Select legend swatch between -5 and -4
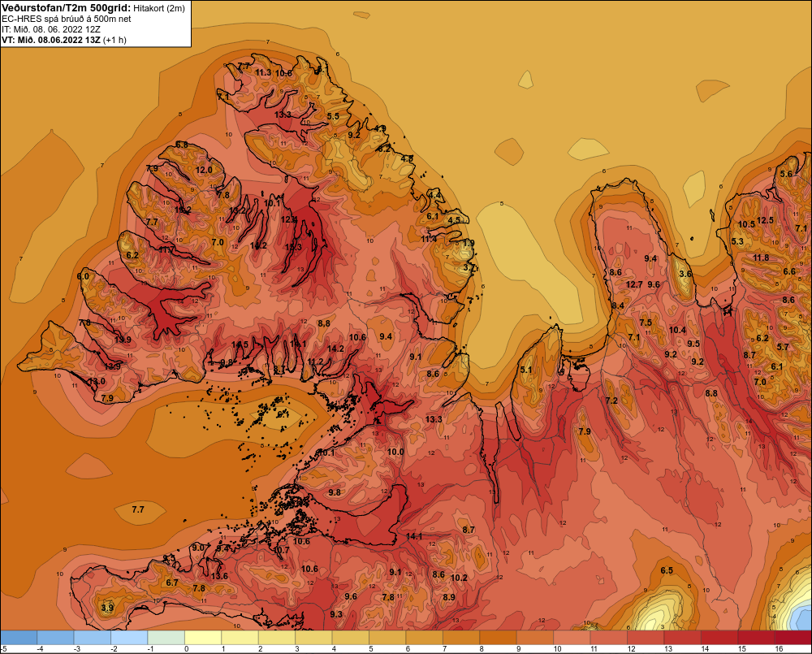Viewport: 812px width, 654px height. [19, 638]
